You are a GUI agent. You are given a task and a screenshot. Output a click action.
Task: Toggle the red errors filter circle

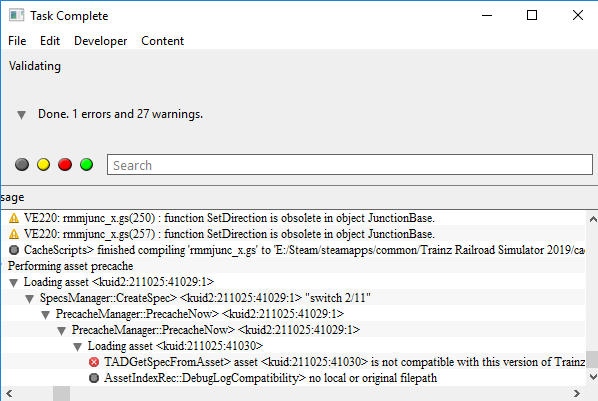click(65, 165)
